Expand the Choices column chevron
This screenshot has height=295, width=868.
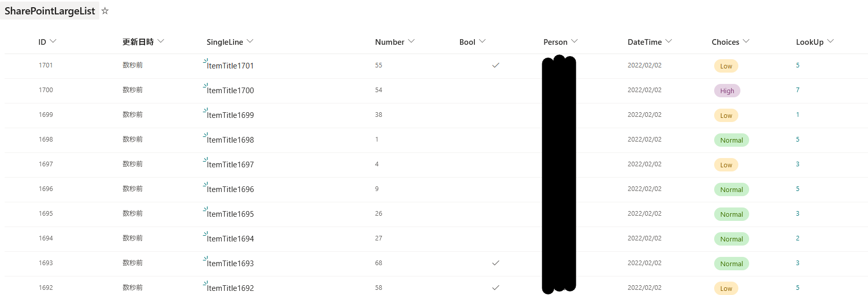coord(746,41)
